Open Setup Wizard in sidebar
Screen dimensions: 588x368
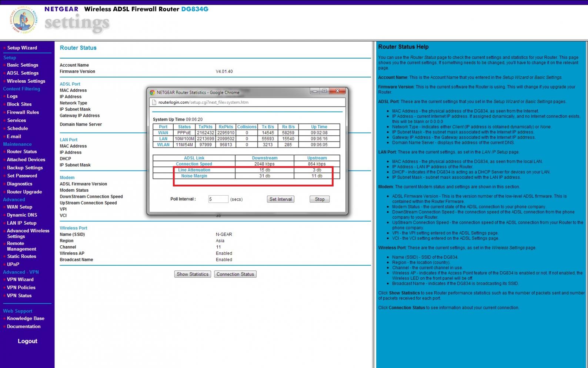click(x=22, y=48)
